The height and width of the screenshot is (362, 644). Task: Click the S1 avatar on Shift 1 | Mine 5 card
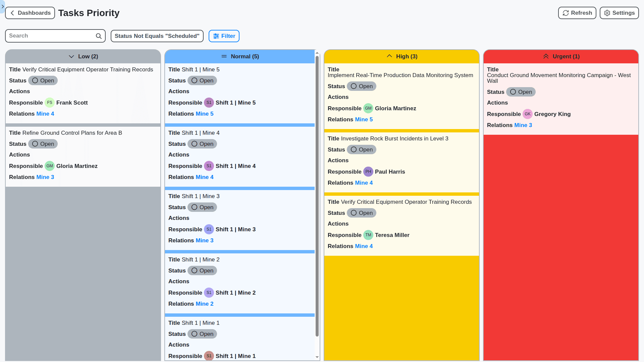tap(209, 103)
